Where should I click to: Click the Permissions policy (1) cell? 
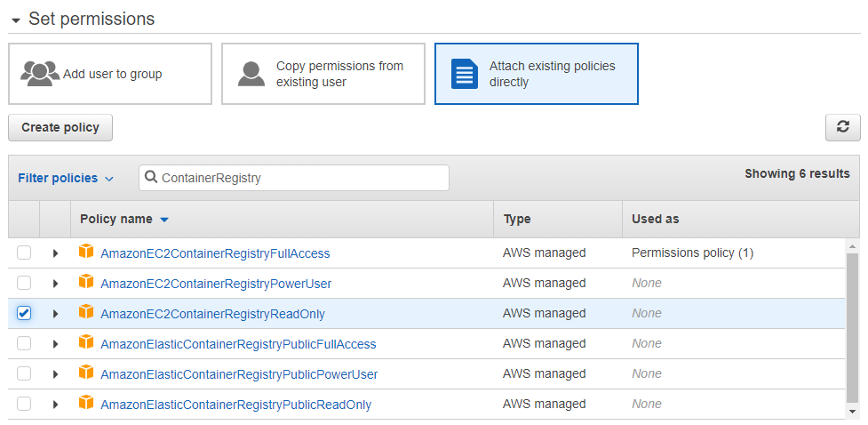692,253
